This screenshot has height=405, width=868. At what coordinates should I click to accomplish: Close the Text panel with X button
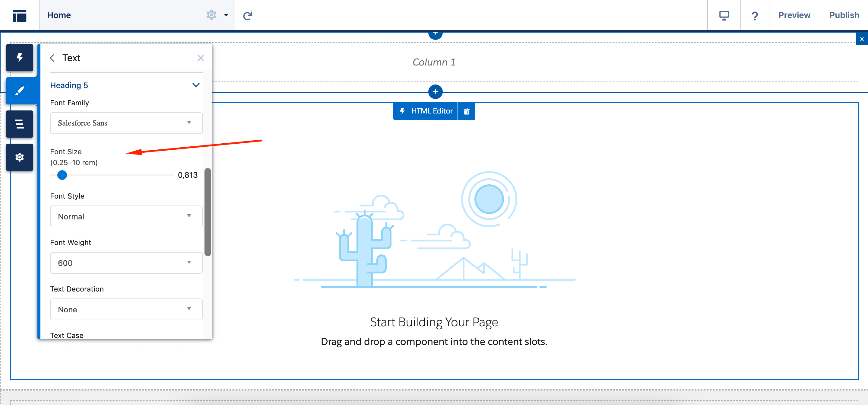point(201,58)
